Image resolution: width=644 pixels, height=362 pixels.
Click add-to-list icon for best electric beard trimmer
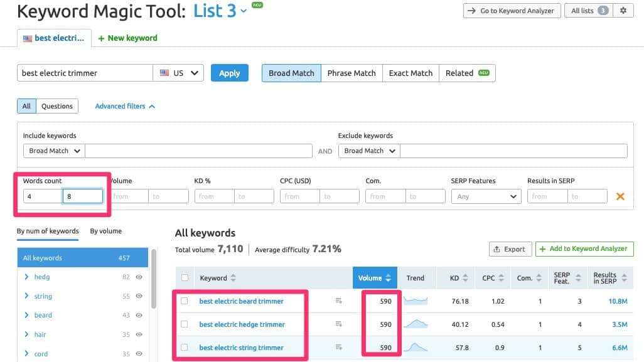(x=338, y=301)
